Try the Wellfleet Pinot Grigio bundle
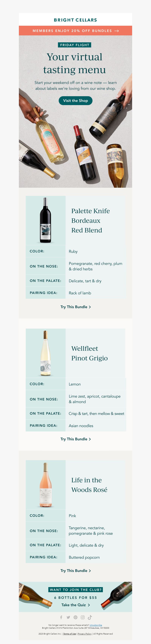Screen dimensions: 151x644 point(75,439)
